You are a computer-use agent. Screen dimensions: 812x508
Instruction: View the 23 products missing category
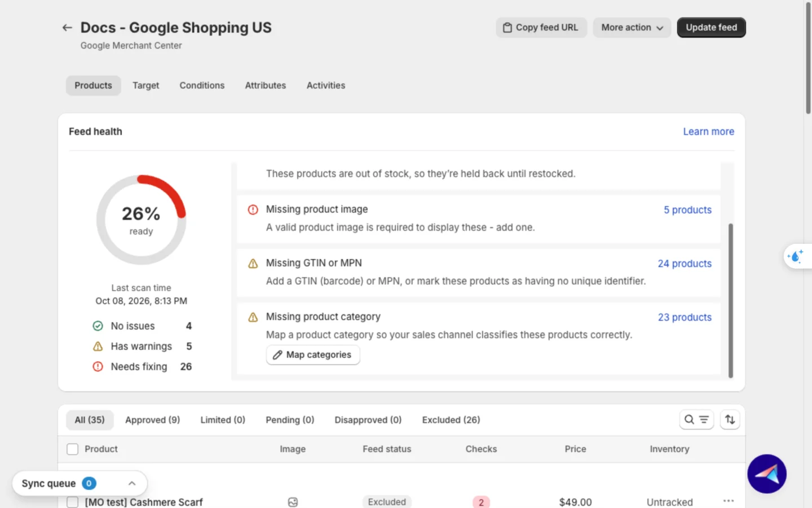click(685, 317)
